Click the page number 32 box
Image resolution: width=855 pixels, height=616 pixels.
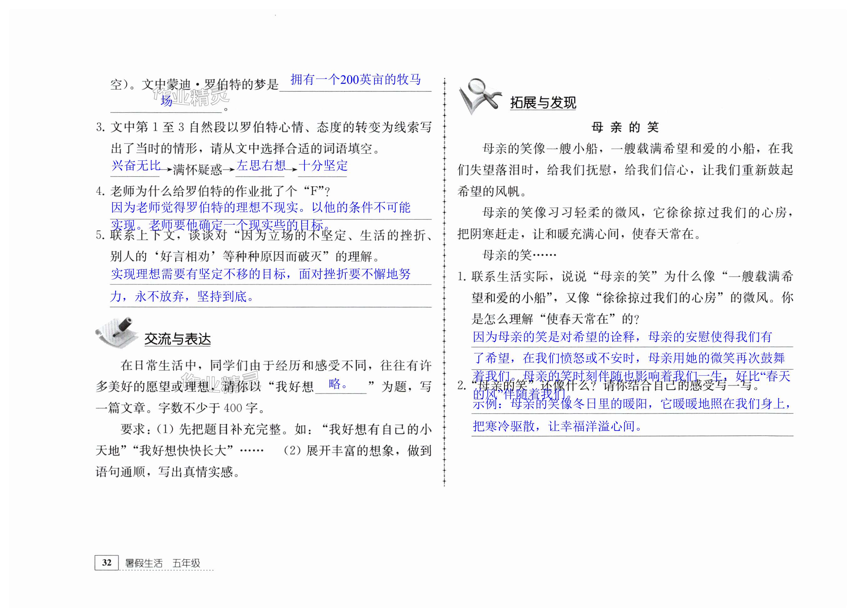[x=107, y=563]
